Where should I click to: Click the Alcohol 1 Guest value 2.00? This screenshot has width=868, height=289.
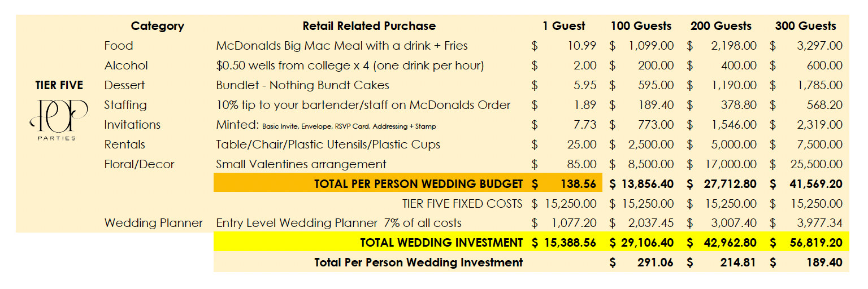585,65
